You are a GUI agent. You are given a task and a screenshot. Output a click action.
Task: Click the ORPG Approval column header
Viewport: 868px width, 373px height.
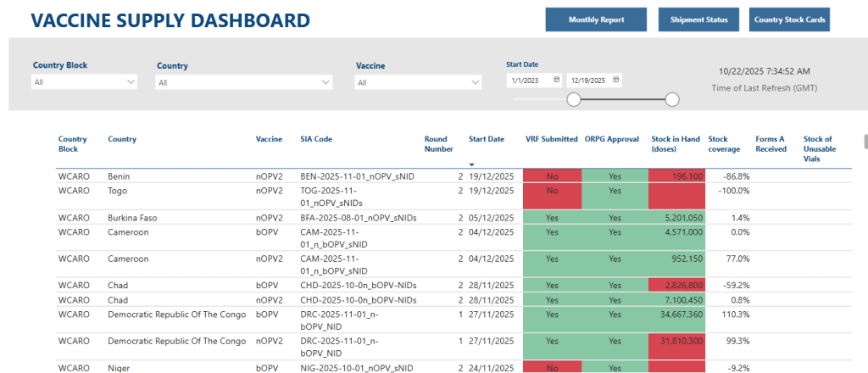tap(611, 139)
